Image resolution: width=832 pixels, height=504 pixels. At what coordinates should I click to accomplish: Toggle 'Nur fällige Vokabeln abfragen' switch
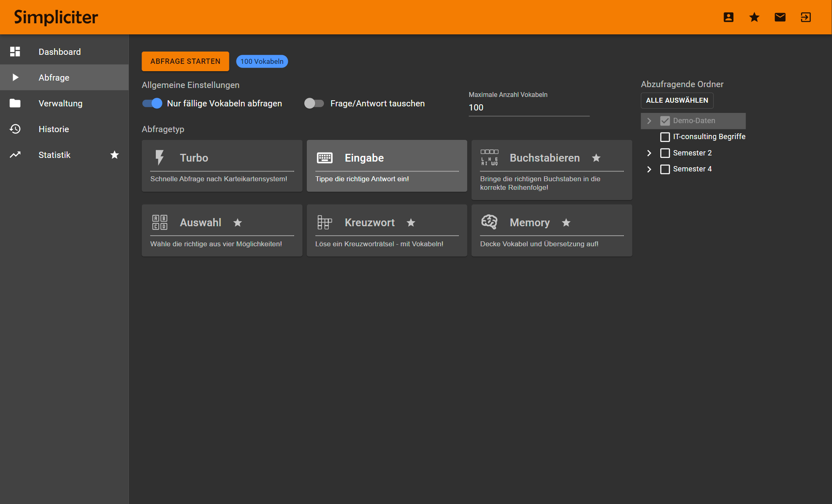[x=152, y=103]
